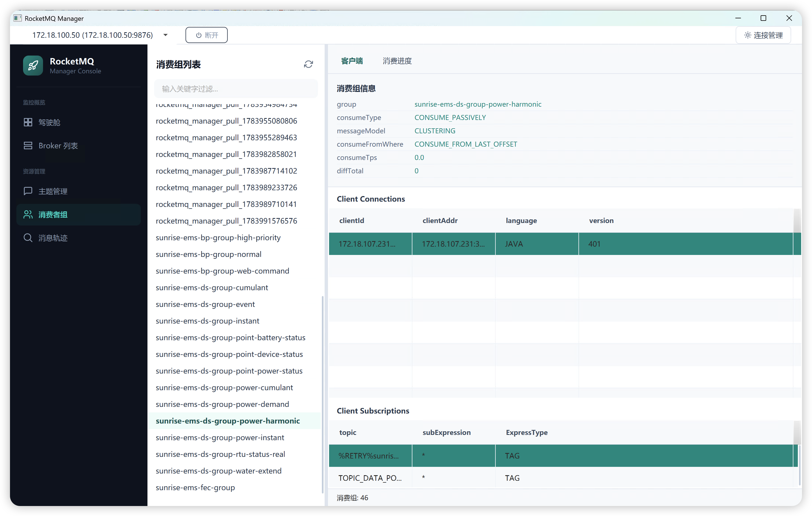Select rocketmq_manager_pull_1783989233726
812x516 pixels.
pos(234,187)
